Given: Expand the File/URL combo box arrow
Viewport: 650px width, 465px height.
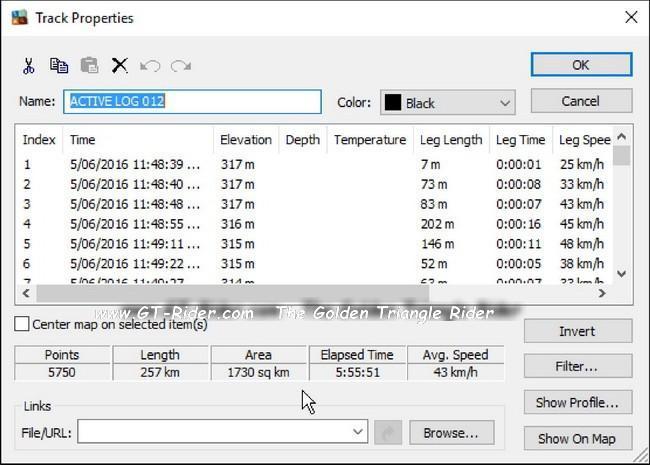Looking at the screenshot, I should (359, 432).
